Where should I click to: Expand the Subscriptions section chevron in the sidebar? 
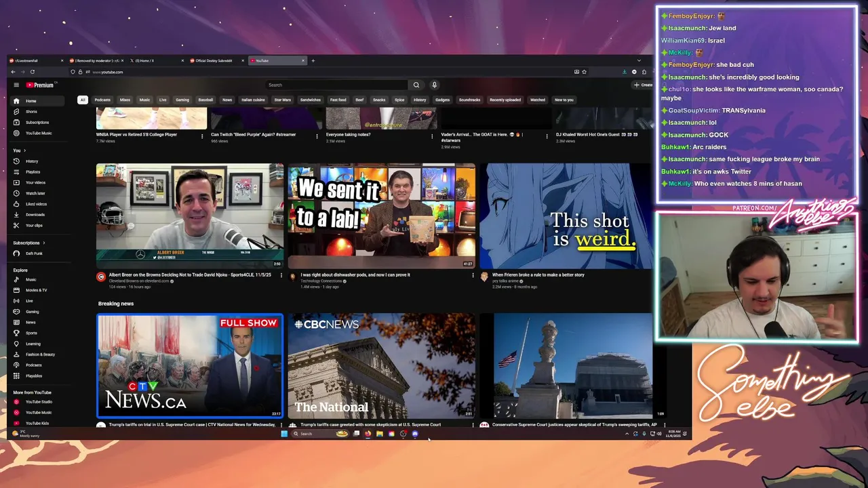pyautogui.click(x=44, y=243)
